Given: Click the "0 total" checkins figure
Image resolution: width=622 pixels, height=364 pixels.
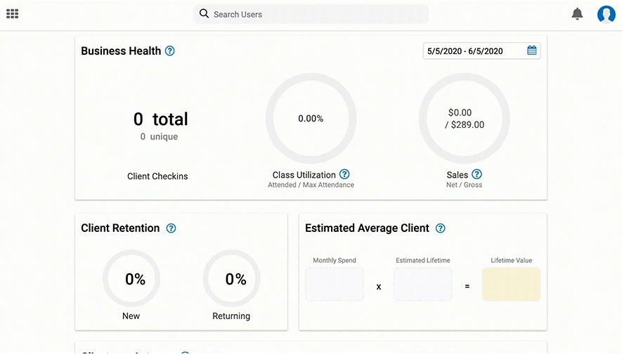Looking at the screenshot, I should pos(161,119).
